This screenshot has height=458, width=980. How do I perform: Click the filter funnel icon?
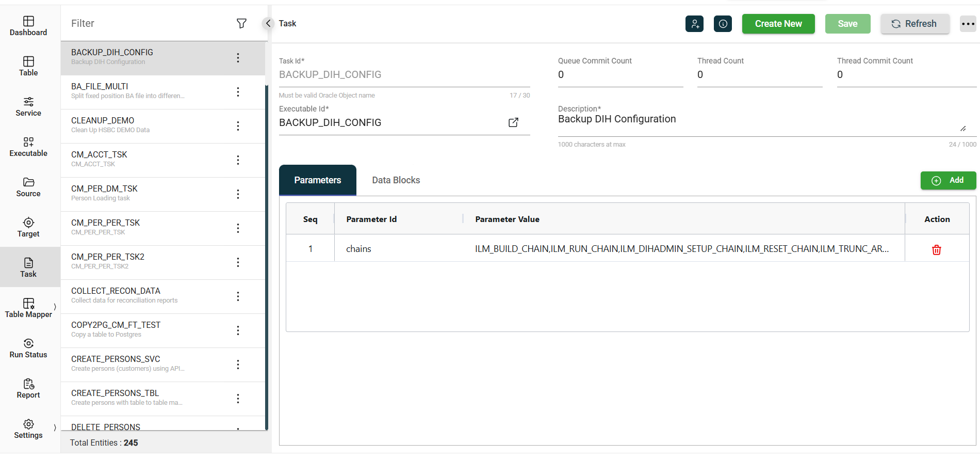pos(241,23)
